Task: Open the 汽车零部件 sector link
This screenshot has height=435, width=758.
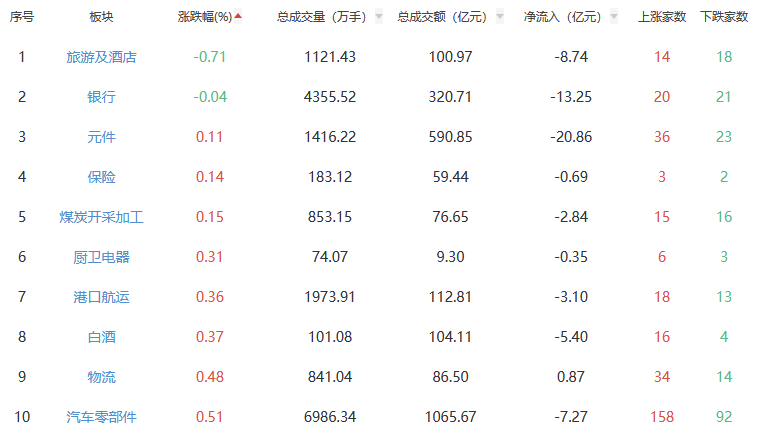Action: click(x=101, y=417)
